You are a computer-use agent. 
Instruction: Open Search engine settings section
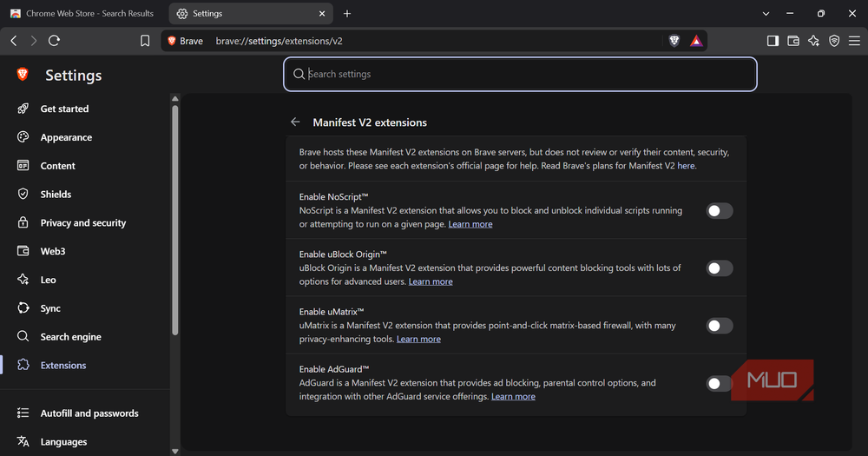point(70,336)
